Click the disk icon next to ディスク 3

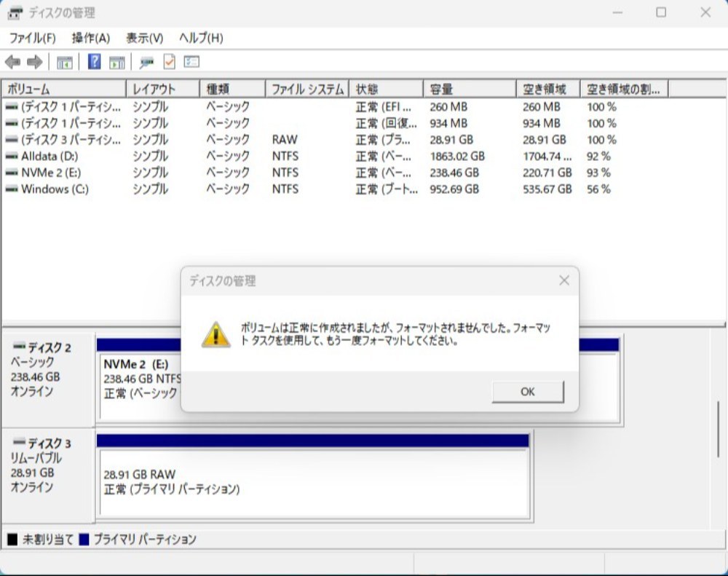coord(19,441)
